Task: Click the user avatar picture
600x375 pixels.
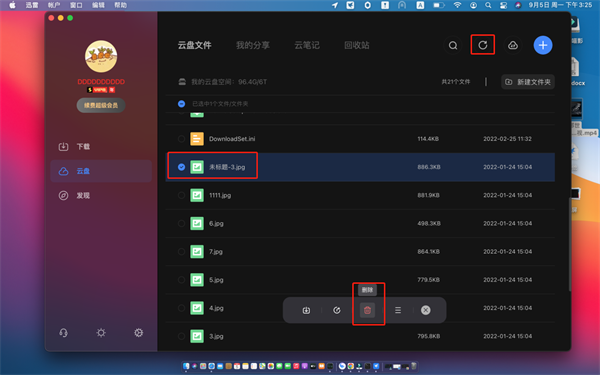Action: 101,56
